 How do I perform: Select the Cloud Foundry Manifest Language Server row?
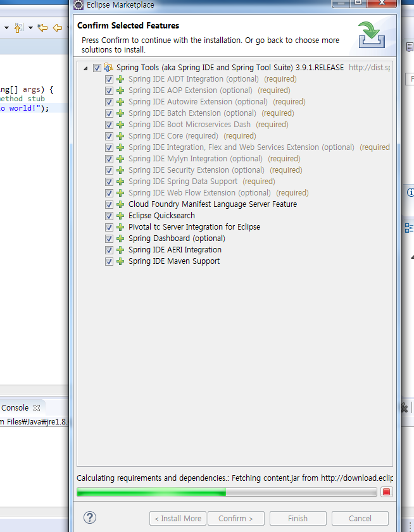(213, 204)
